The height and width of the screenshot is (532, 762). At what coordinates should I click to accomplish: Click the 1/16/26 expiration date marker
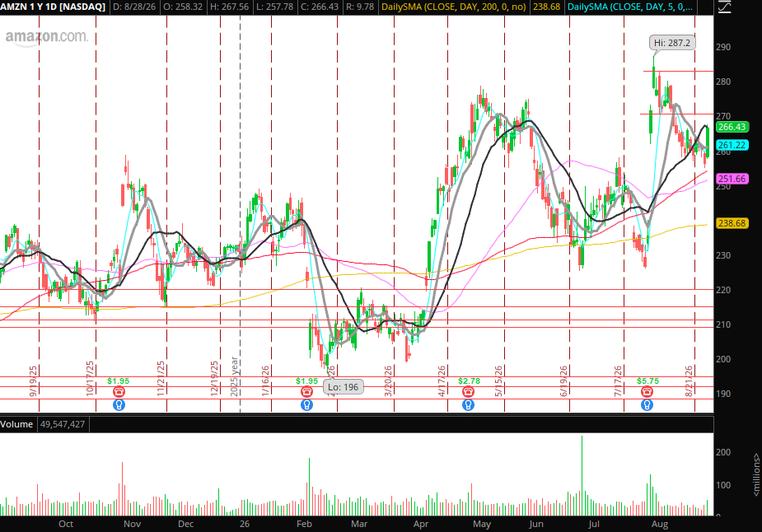click(x=265, y=382)
